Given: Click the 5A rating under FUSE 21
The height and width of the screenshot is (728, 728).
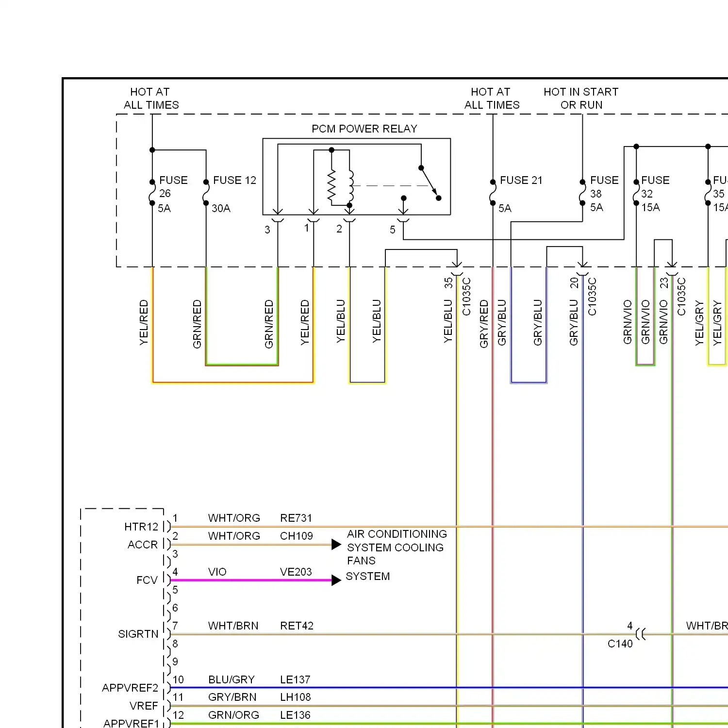Looking at the screenshot, I should pyautogui.click(x=505, y=208).
